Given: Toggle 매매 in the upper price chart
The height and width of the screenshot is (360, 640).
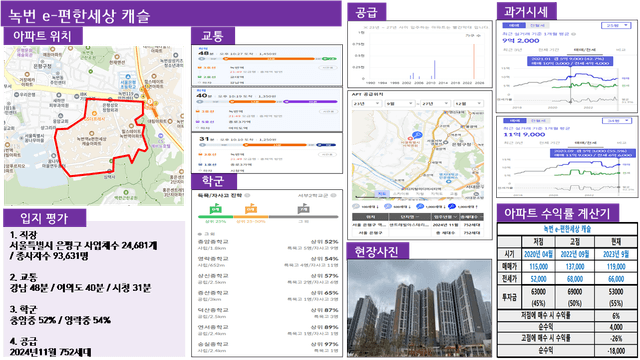Looking at the screenshot, I should tap(513, 25).
